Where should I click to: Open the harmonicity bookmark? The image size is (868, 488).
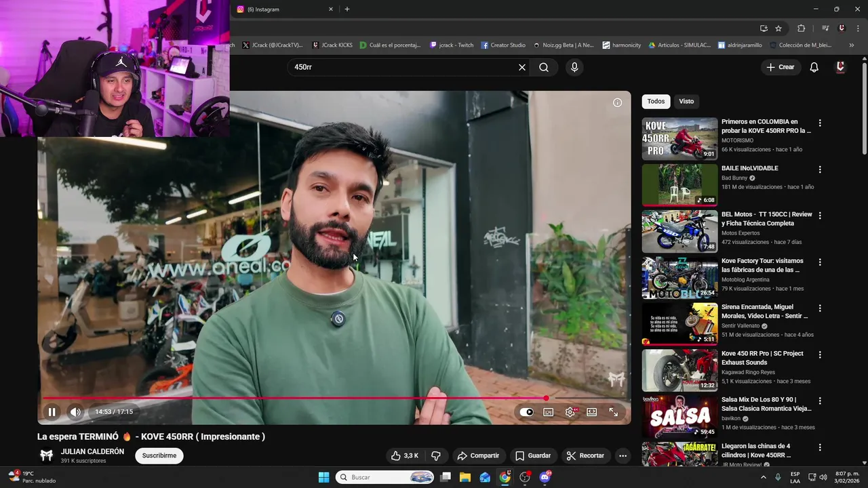pos(622,45)
